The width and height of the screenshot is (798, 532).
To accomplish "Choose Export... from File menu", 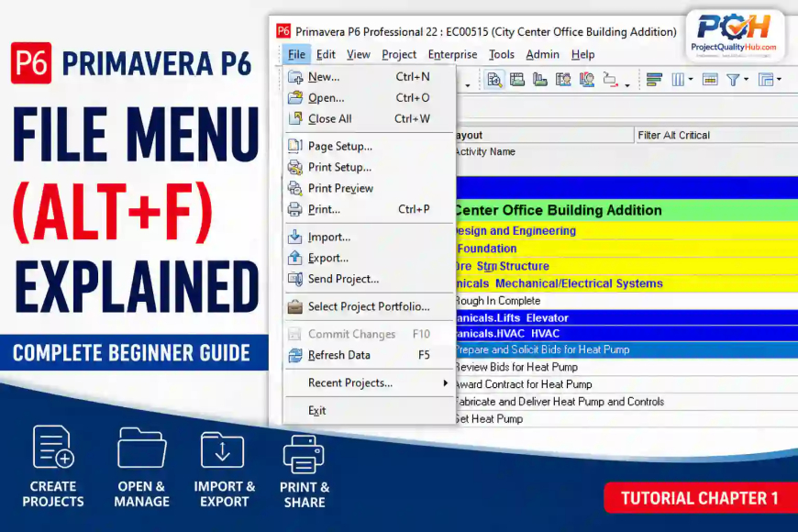I will click(x=369, y=258).
